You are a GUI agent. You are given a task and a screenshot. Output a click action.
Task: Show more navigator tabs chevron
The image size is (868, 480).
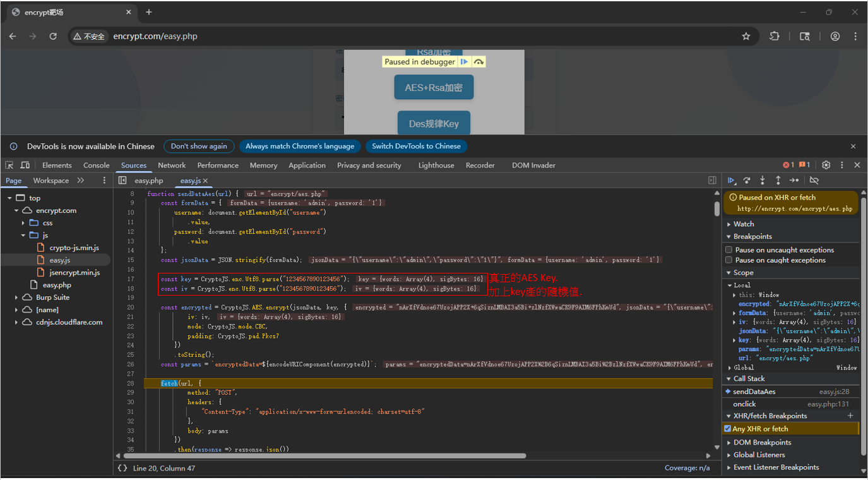81,181
